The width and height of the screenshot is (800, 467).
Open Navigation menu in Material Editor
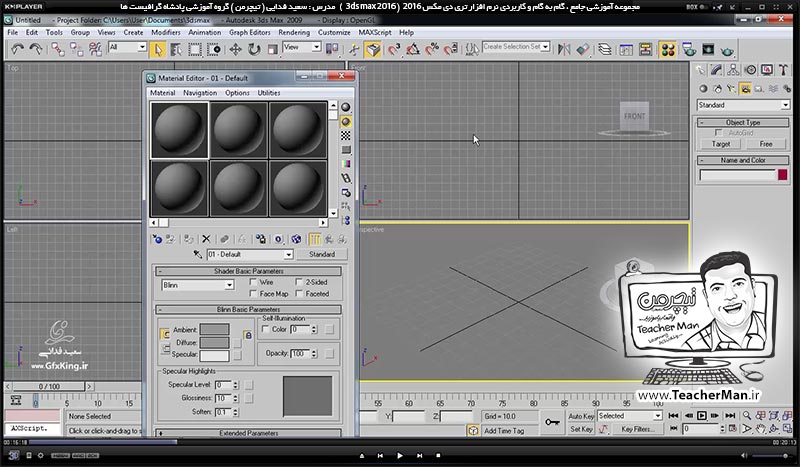coord(200,93)
